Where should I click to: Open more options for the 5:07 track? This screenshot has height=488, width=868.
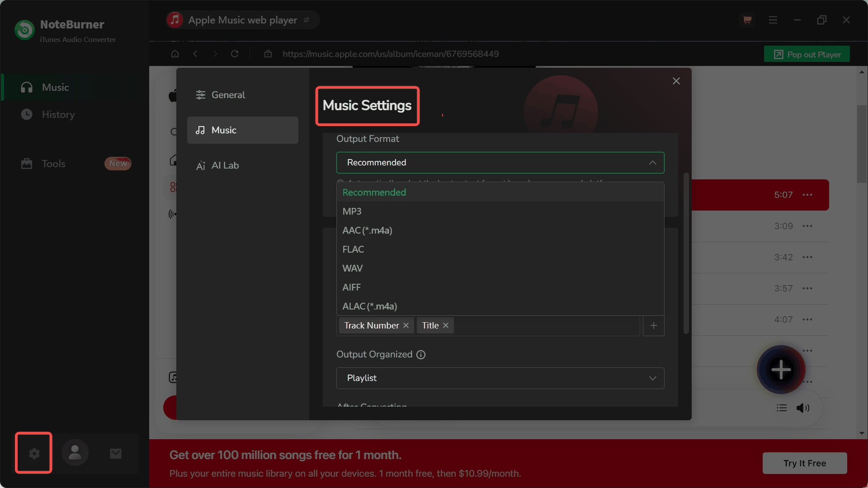807,195
